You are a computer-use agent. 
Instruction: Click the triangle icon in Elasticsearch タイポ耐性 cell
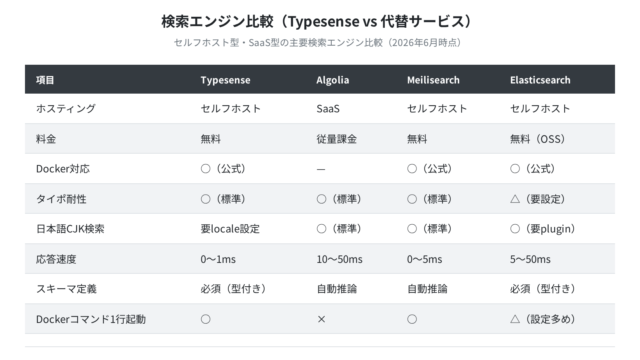coord(515,199)
